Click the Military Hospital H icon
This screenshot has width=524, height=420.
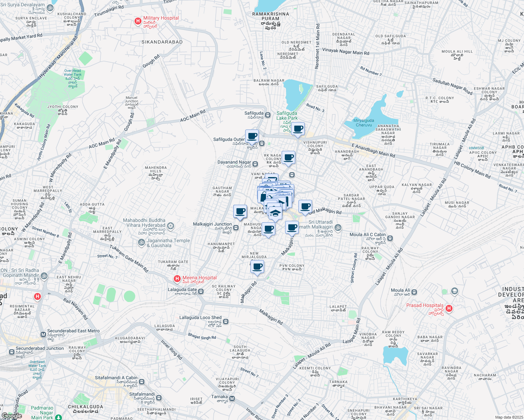point(138,21)
